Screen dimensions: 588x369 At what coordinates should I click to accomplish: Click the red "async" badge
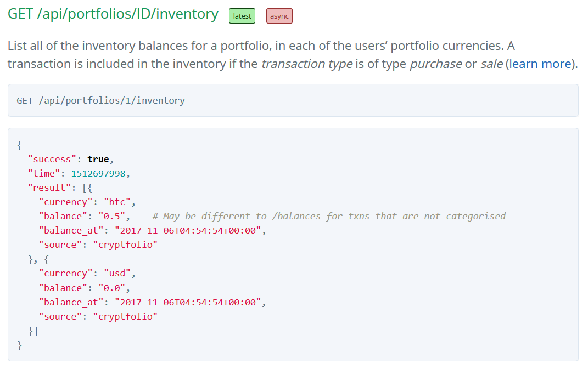point(279,16)
